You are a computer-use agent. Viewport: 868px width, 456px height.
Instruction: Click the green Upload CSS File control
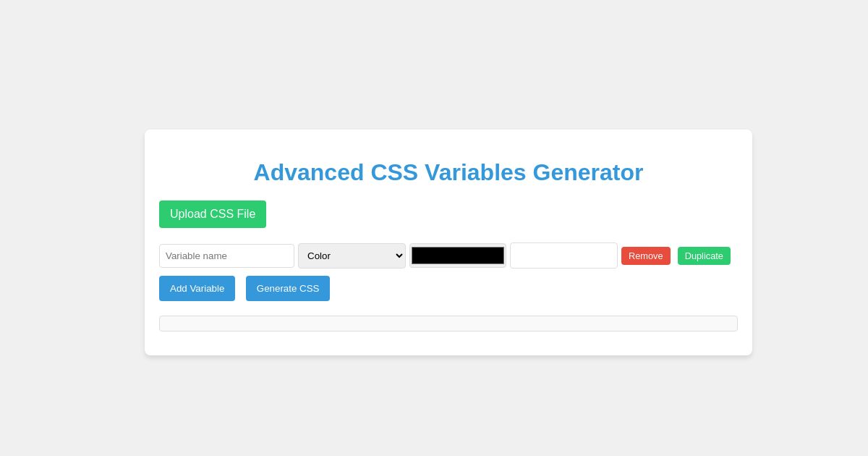(212, 214)
